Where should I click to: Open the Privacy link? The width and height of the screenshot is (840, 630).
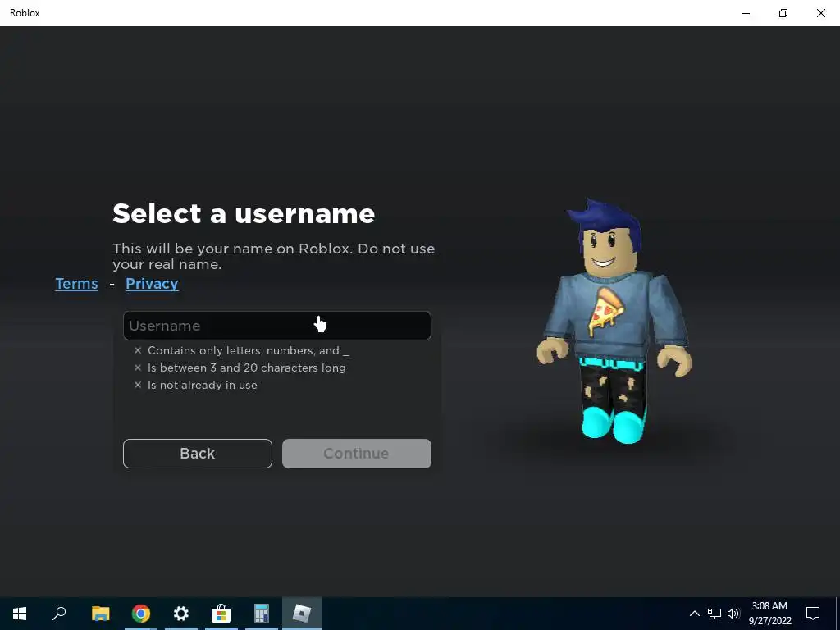click(152, 283)
